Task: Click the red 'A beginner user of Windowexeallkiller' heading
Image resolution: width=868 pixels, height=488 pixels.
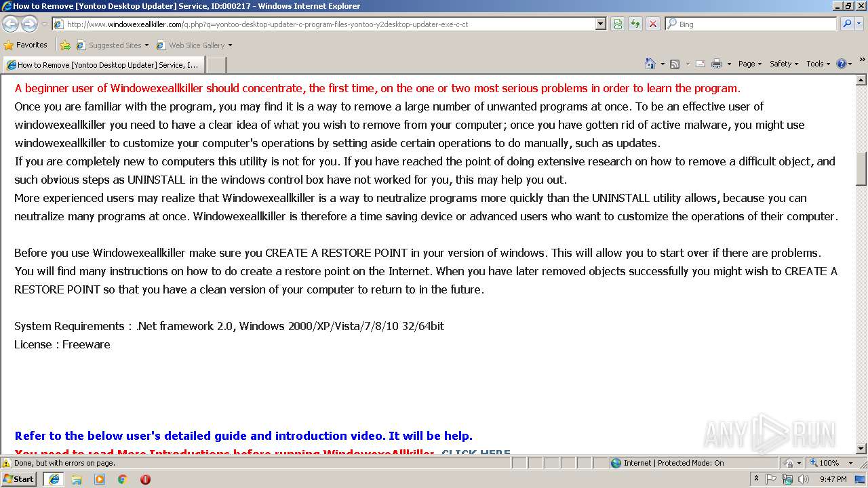Action: point(377,88)
